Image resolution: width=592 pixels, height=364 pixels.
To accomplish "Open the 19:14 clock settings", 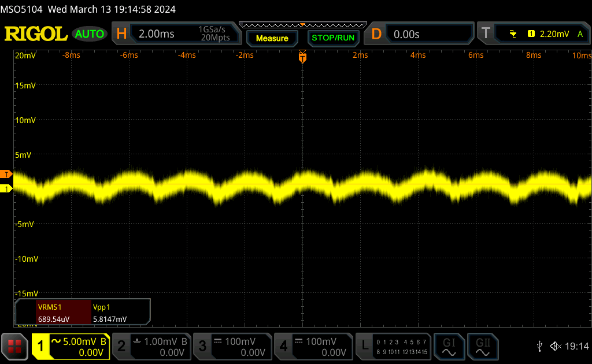I will click(x=576, y=346).
